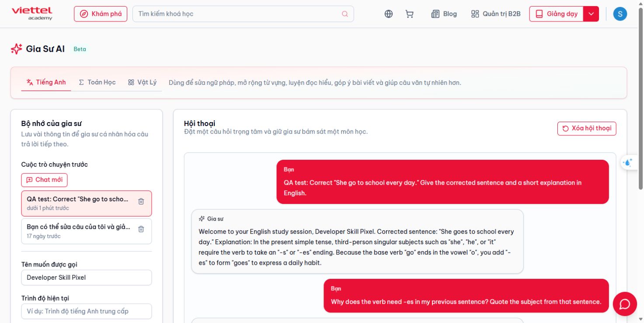Delete the "Bạn có thể sửa câu" conversation
The width and height of the screenshot is (644, 323).
(141, 229)
